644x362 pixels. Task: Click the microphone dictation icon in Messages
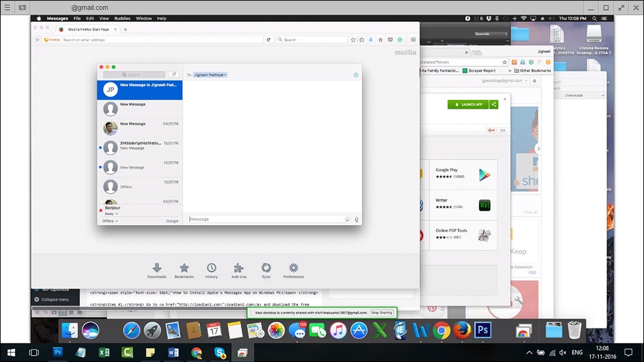coord(357,220)
